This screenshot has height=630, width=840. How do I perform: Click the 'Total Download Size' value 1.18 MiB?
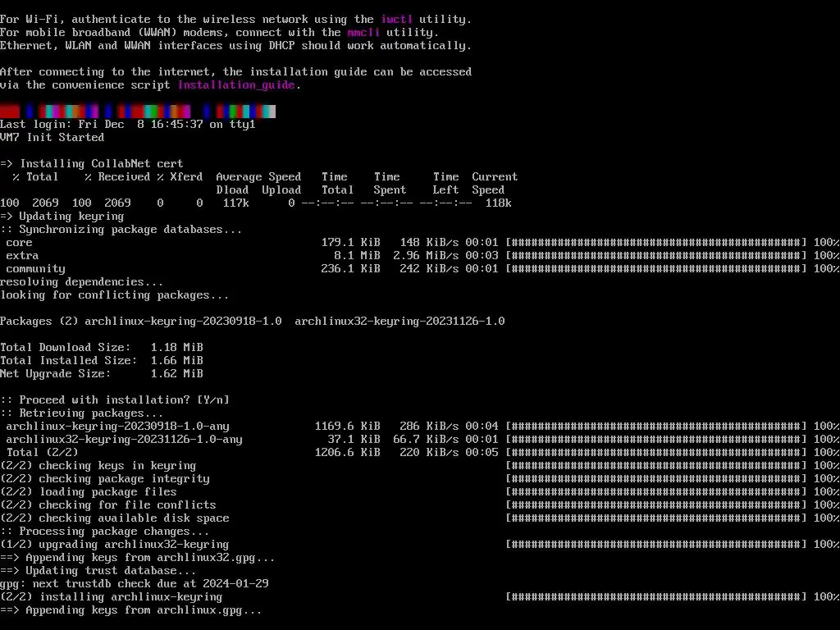pos(177,348)
